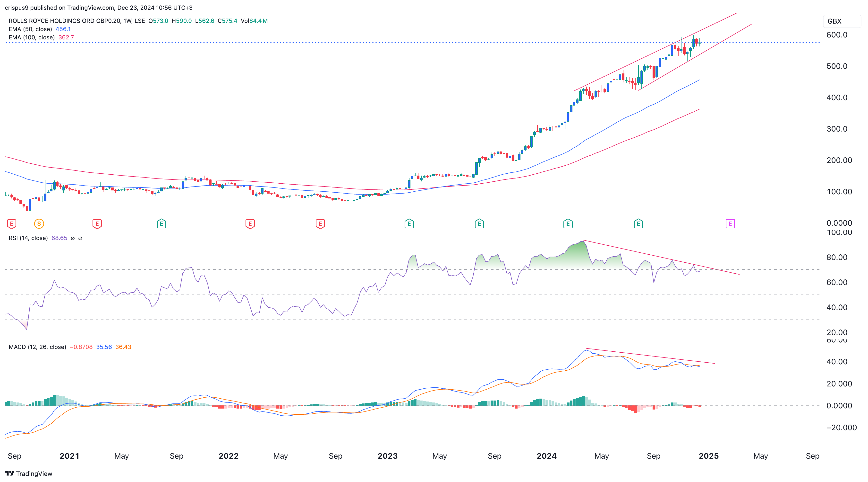Viewport: 868px width, 482px height.
Task: Toggle visibility of the EMA (50, close) indicator
Action: pyautogui.click(x=30, y=29)
